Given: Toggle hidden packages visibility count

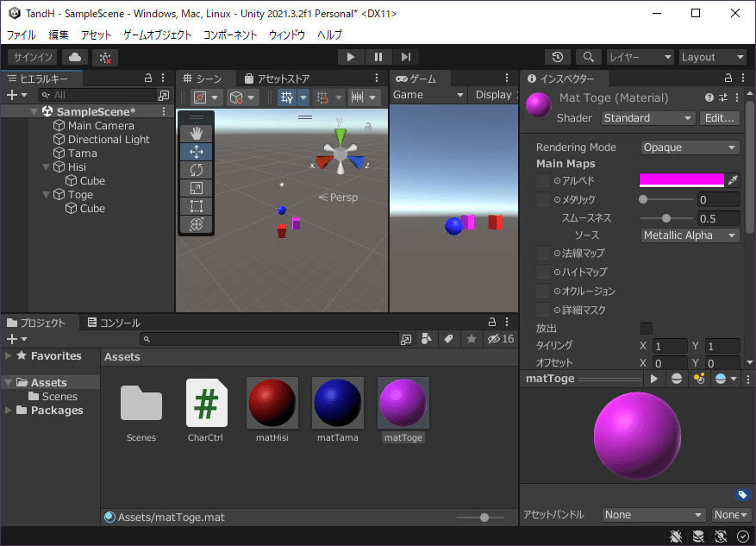Looking at the screenshot, I should click(501, 339).
